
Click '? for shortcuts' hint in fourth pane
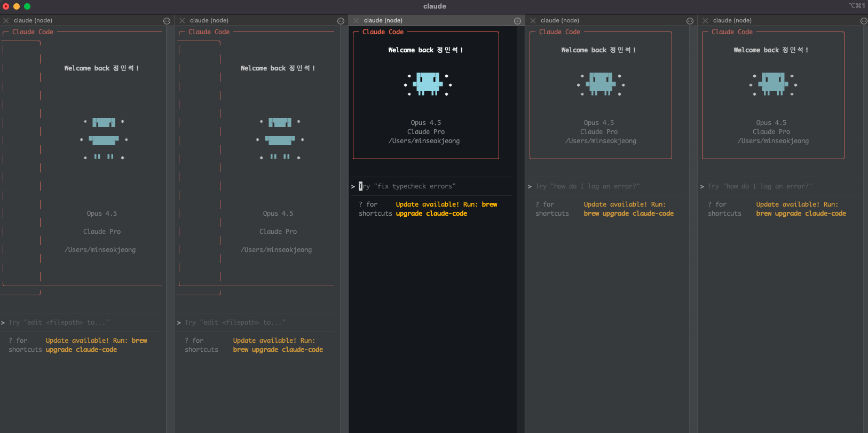(552, 209)
